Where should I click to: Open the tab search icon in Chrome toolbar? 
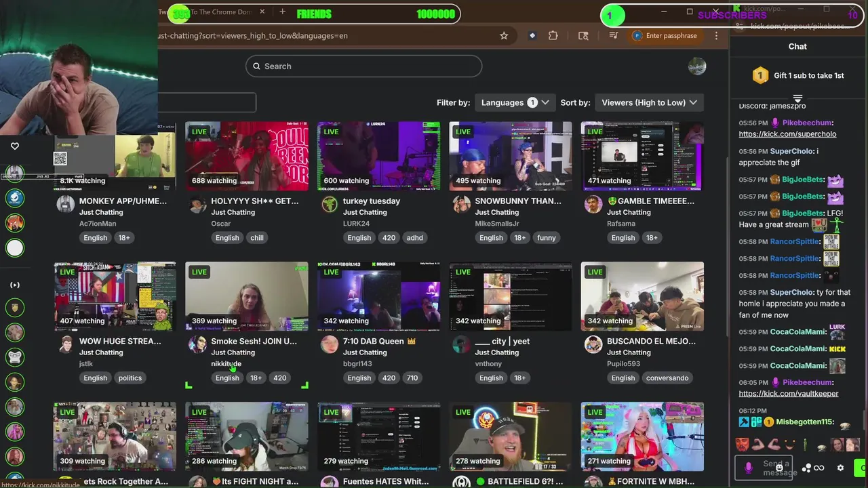point(583,36)
